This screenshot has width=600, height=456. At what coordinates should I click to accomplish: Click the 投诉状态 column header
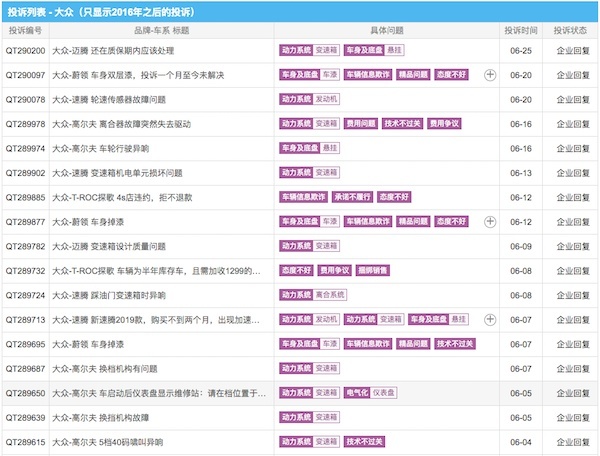pos(570,31)
